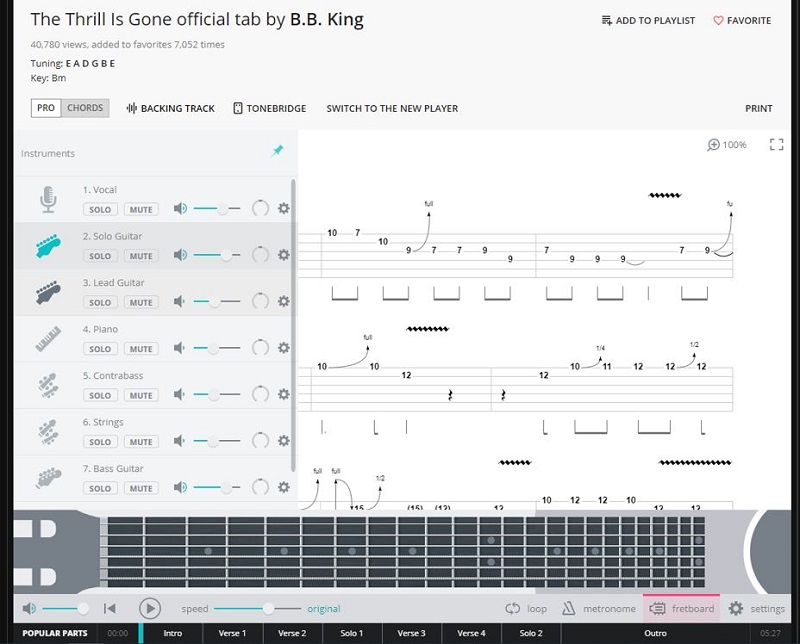800x644 pixels.
Task: Click the Piano speaker volume icon
Action: [179, 348]
